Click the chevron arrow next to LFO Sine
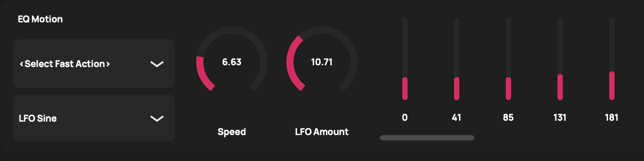Screen dimensions: 644x161 [x=157, y=119]
